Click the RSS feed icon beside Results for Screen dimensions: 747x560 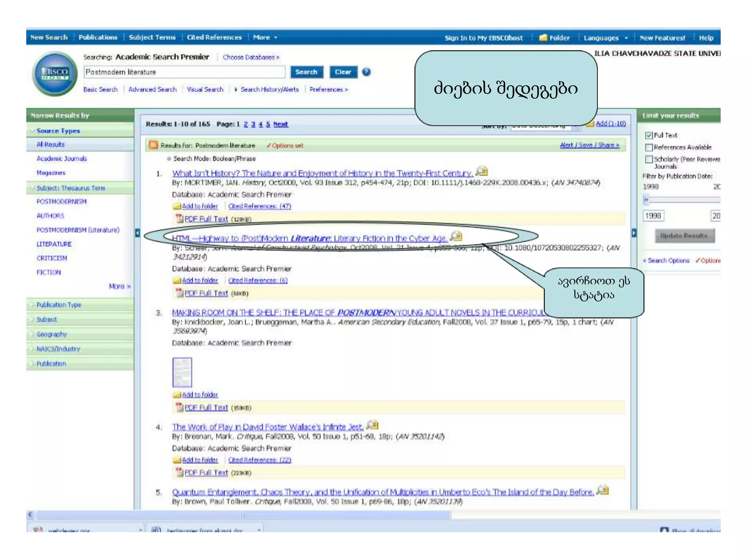pyautogui.click(x=153, y=145)
